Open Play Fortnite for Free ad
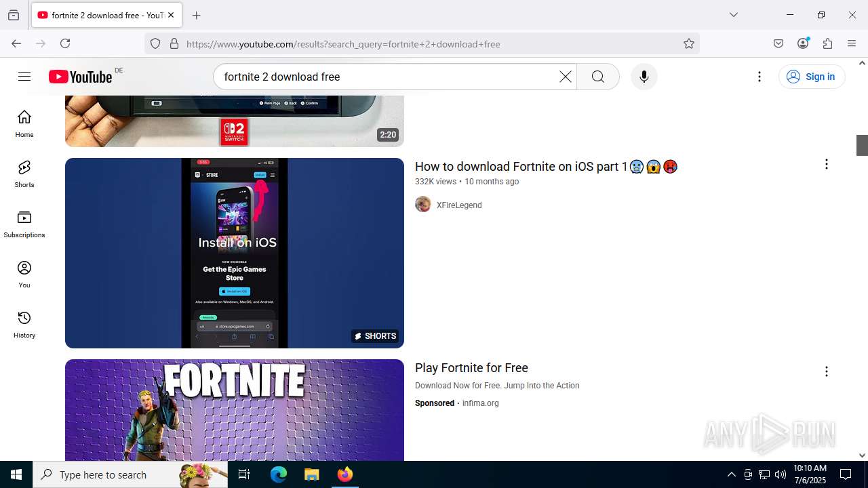Viewport: 868px width, 488px height. 471,368
